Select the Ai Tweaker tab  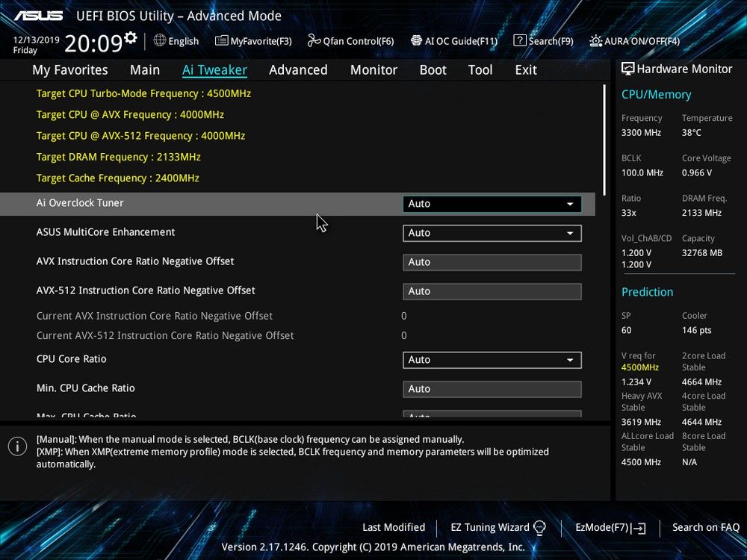point(214,70)
